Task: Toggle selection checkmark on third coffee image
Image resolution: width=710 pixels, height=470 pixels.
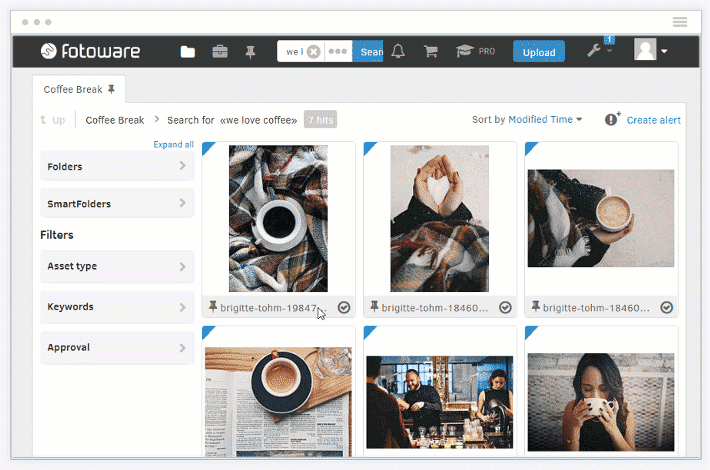Action: point(666,308)
